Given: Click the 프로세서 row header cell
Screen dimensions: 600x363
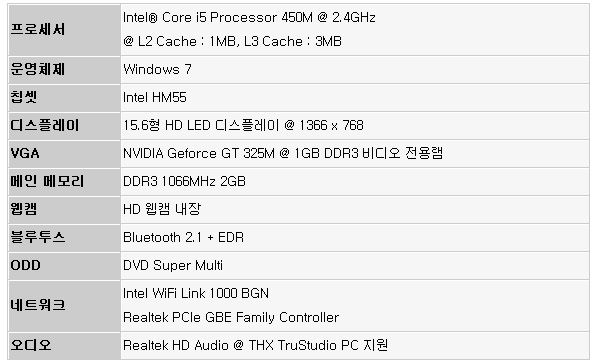Looking at the screenshot, I should point(64,30).
